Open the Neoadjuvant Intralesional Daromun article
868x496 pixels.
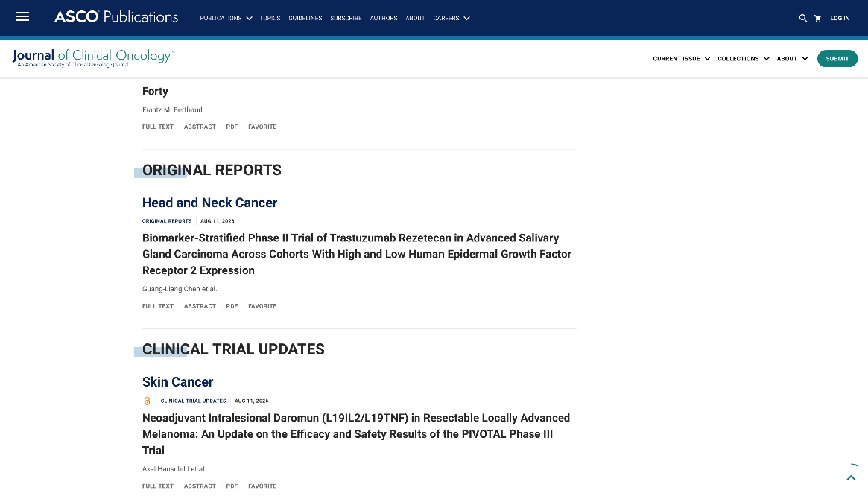pyautogui.click(x=356, y=434)
